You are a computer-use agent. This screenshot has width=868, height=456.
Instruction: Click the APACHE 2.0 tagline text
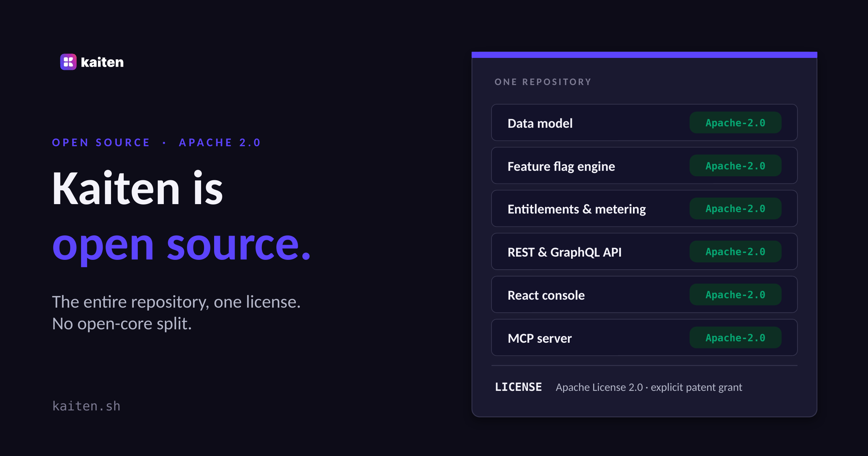point(220,142)
